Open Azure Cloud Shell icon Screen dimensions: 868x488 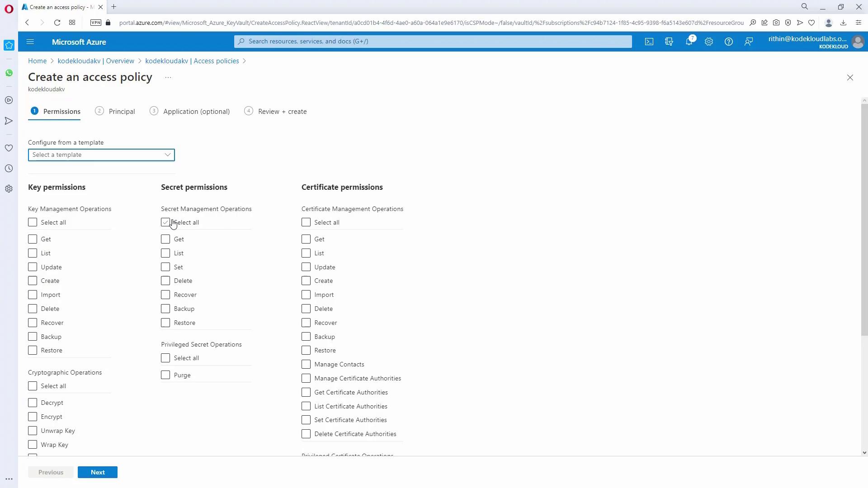[x=649, y=42]
